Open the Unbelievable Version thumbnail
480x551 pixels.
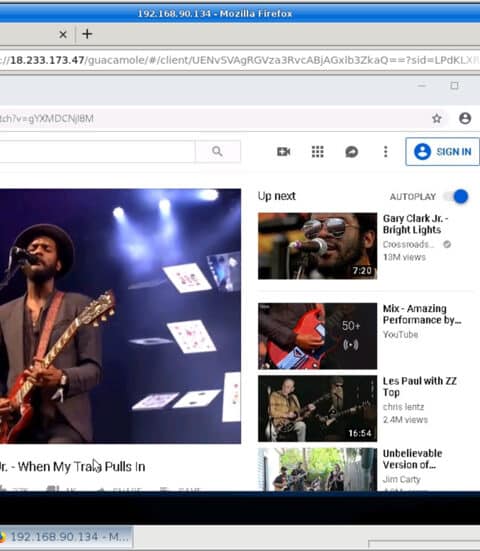(317, 469)
